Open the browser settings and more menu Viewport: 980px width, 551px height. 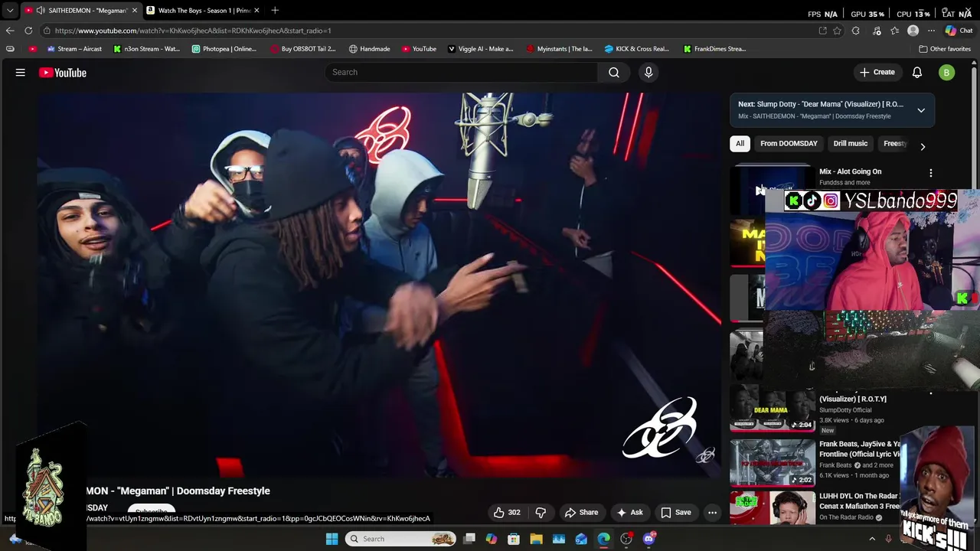pos(931,31)
